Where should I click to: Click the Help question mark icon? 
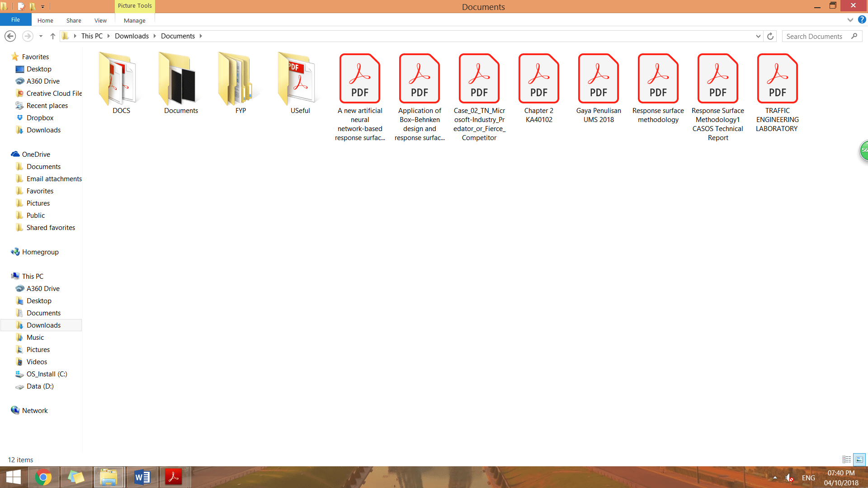pos(862,19)
